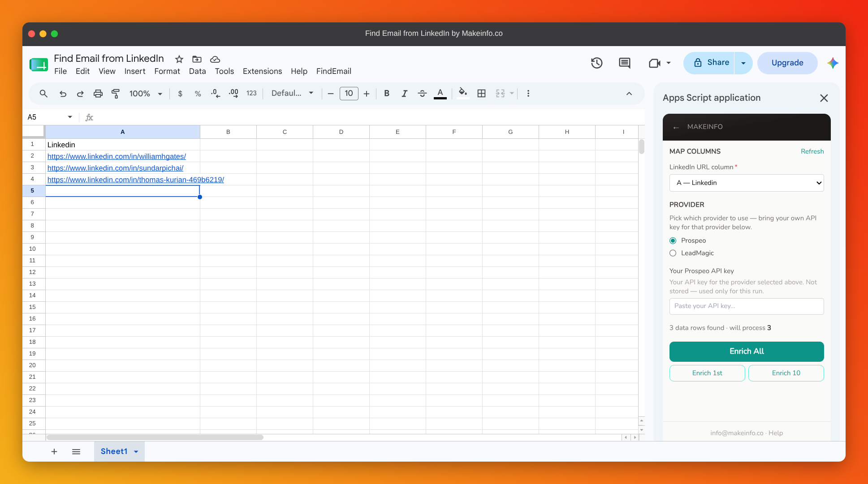
Task: Click the Enrich All button
Action: point(747,351)
